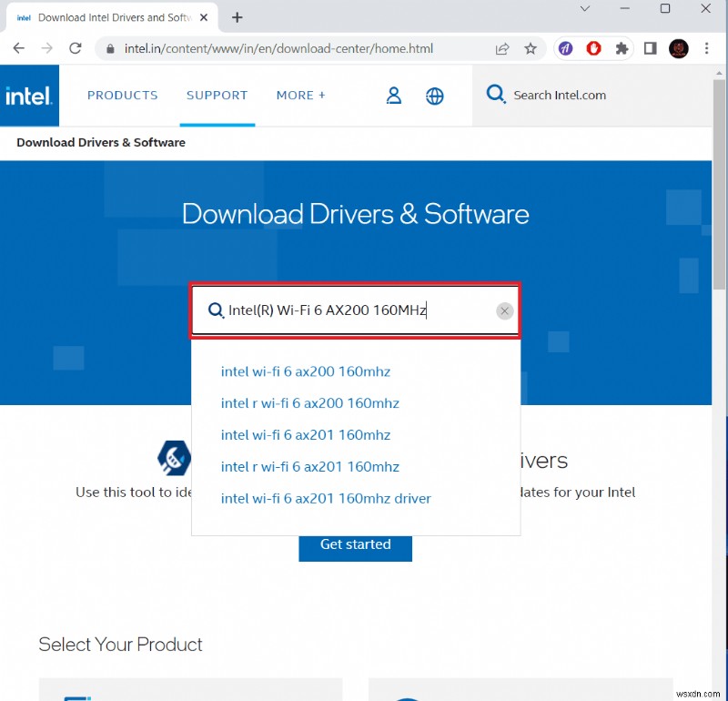The height and width of the screenshot is (701, 728).
Task: Clear the driver search box text
Action: (504, 310)
